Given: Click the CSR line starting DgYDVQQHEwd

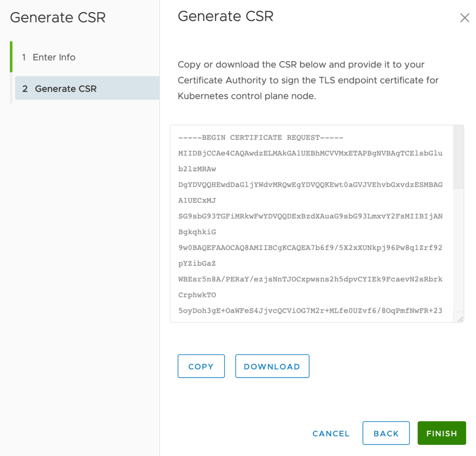Looking at the screenshot, I should click(310, 185).
